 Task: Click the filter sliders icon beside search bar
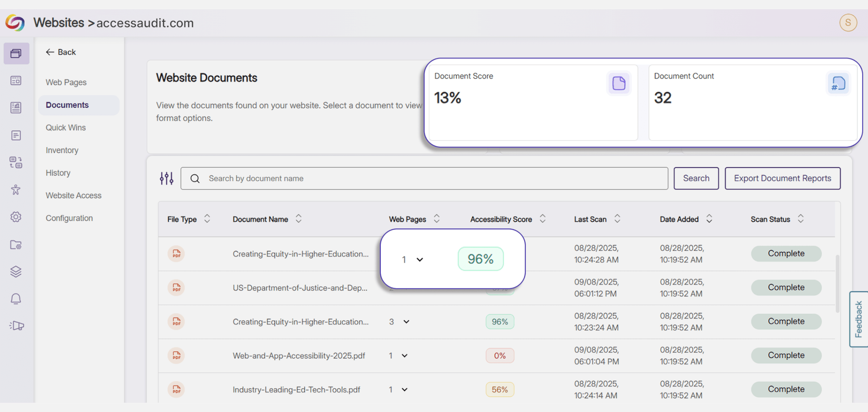click(166, 178)
